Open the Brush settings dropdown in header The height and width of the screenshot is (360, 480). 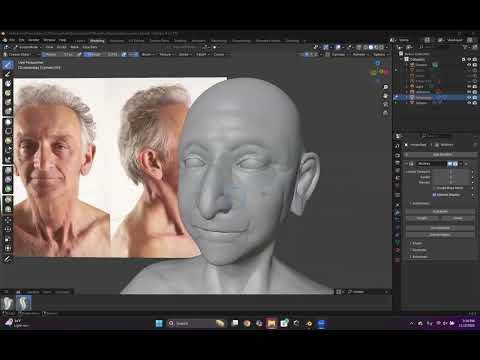coord(147,54)
